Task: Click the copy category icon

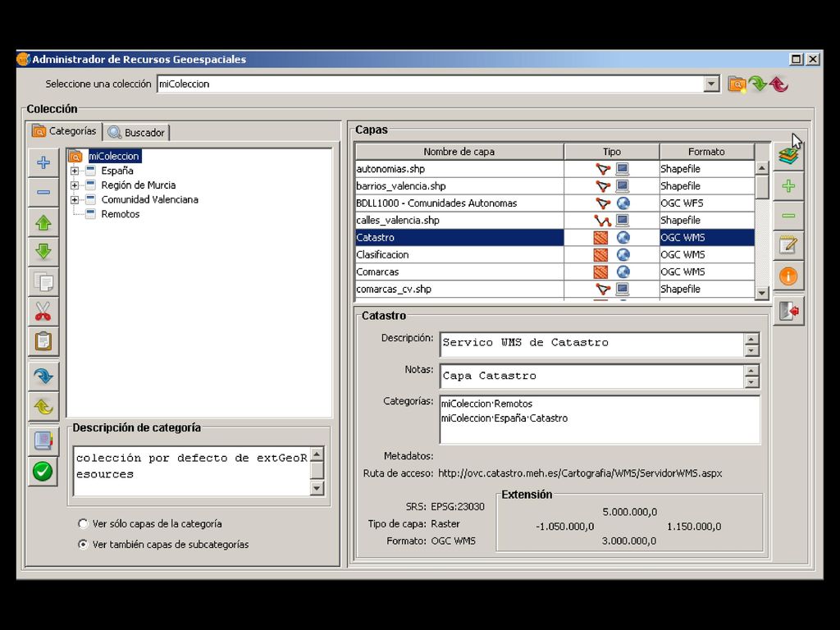Action: [43, 282]
